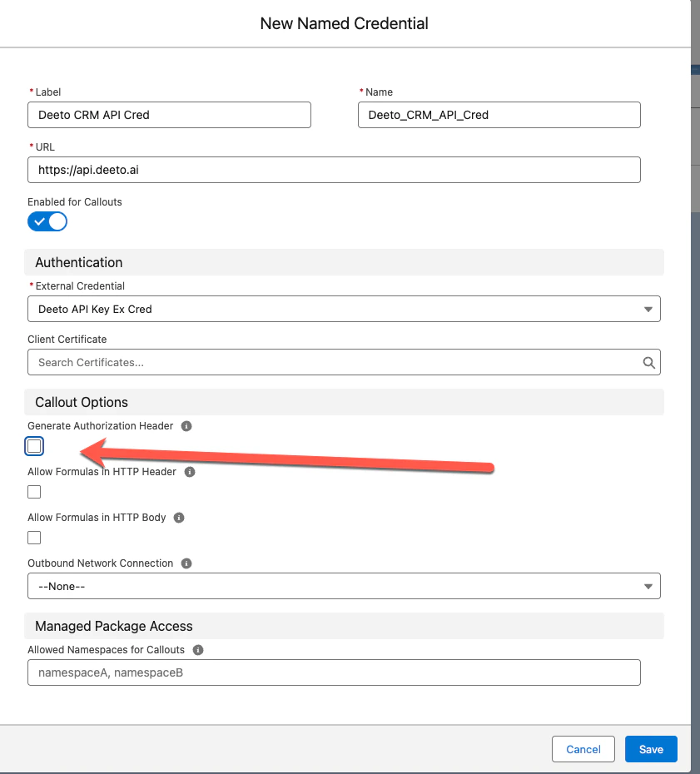This screenshot has width=700, height=774.
Task: Cancel the New Named Credential dialog
Action: 583,749
